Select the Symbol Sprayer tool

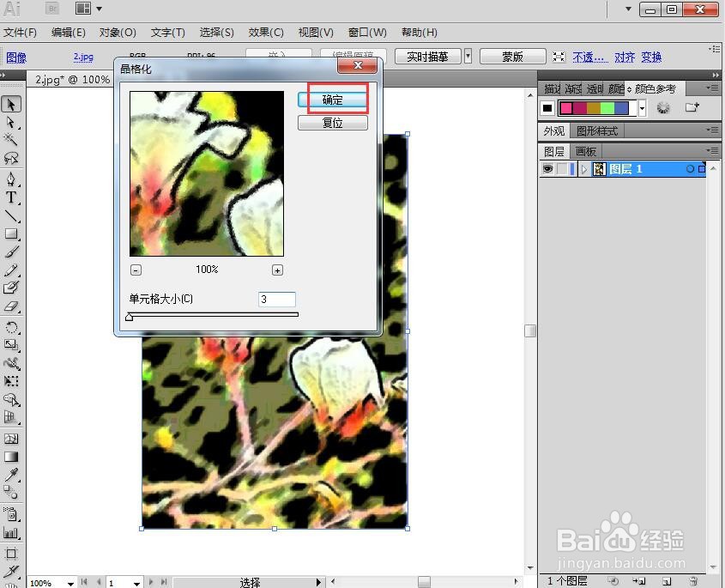(11, 514)
